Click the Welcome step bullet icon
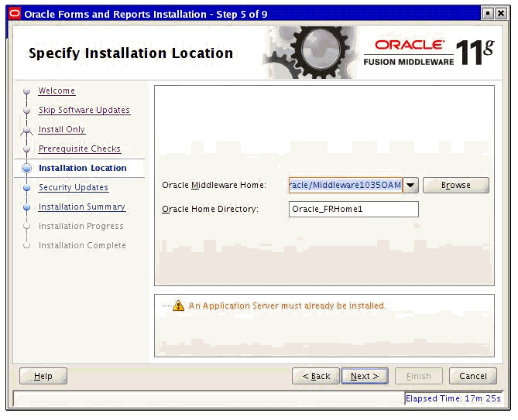 [27, 91]
